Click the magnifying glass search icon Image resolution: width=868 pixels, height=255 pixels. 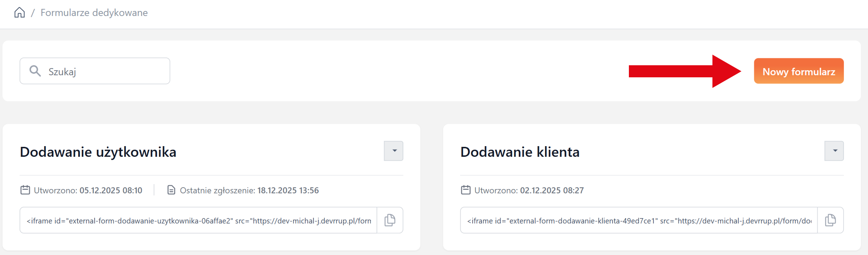click(x=35, y=71)
